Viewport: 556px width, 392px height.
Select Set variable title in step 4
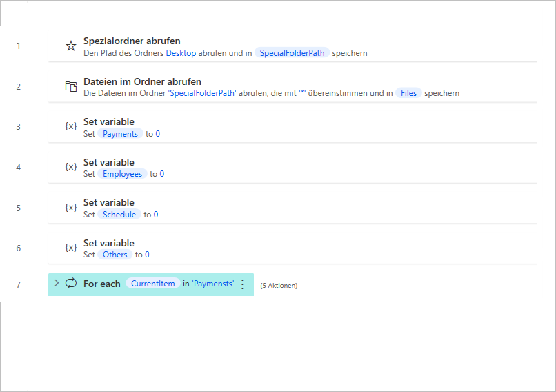pyautogui.click(x=109, y=162)
